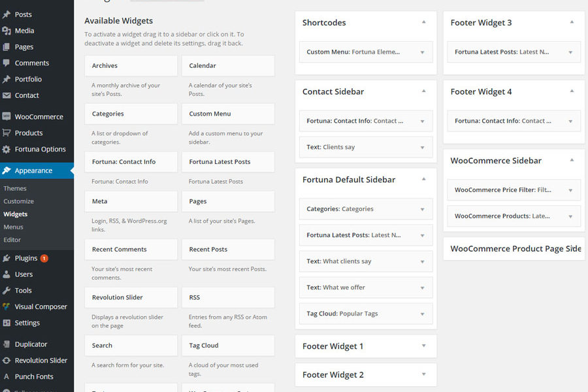The height and width of the screenshot is (392, 588).
Task: Open the Tag Cloud: Popular Tags dropdown
Action: click(422, 314)
